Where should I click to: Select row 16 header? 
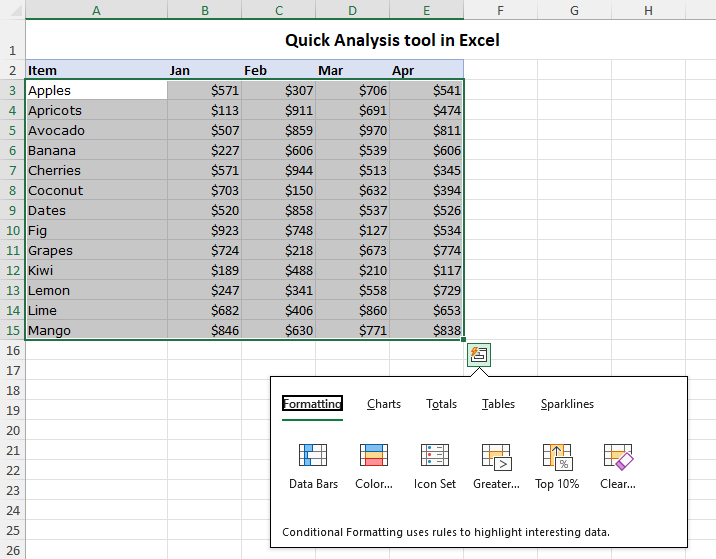pos(12,350)
